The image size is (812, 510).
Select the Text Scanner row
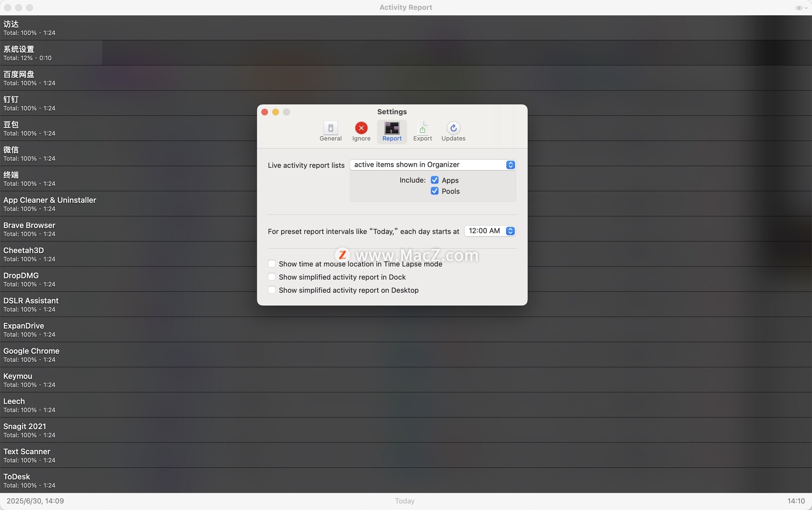(406, 455)
